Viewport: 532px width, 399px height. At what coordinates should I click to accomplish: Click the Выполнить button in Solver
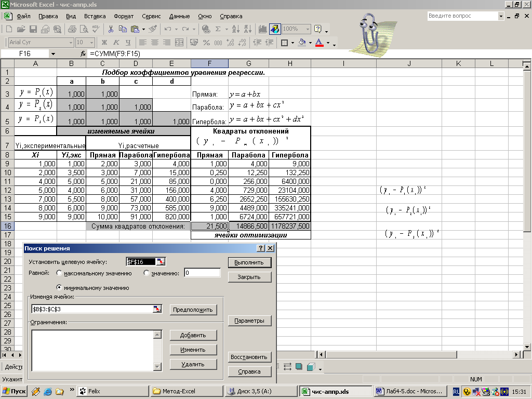249,262
